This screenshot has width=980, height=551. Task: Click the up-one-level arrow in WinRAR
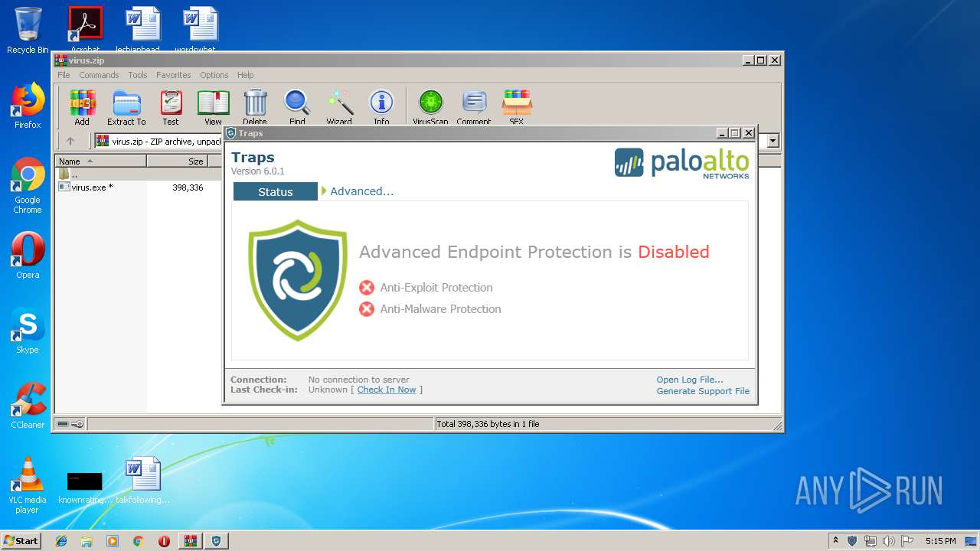tap(70, 141)
